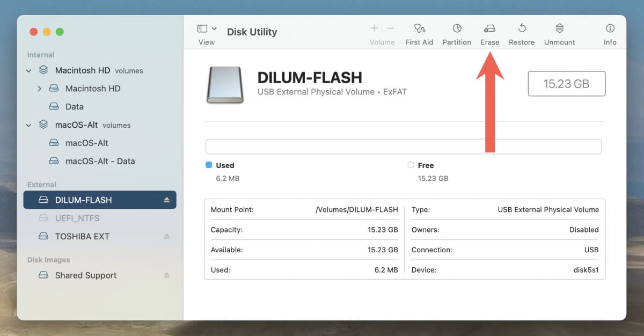Unmount the selected volume

point(559,28)
